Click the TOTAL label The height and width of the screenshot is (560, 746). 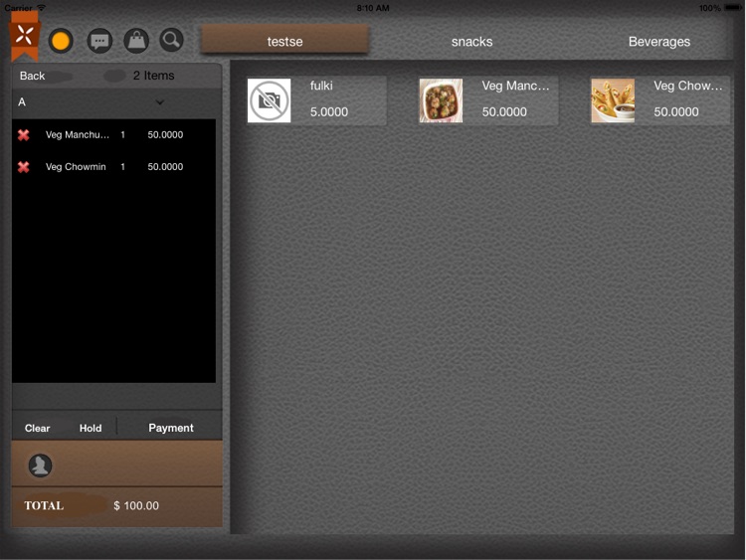44,505
